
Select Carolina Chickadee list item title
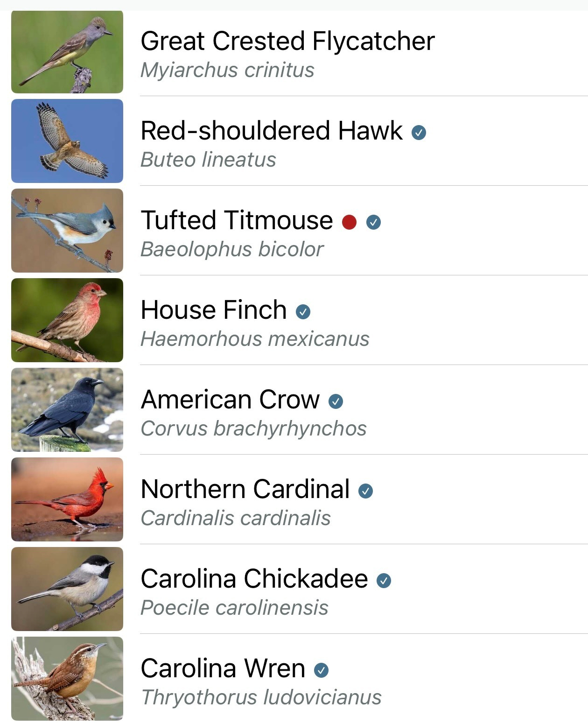coord(254,579)
